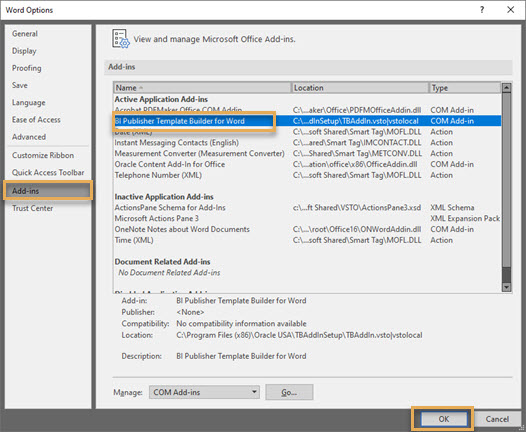Click the Inactive Application Add-ins group heading
The width and height of the screenshot is (526, 432).
(x=164, y=197)
